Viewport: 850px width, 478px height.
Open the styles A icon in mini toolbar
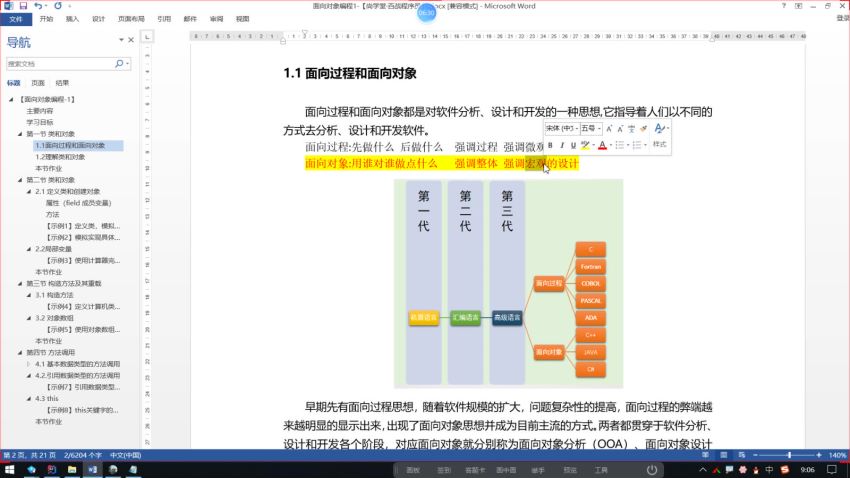(659, 128)
